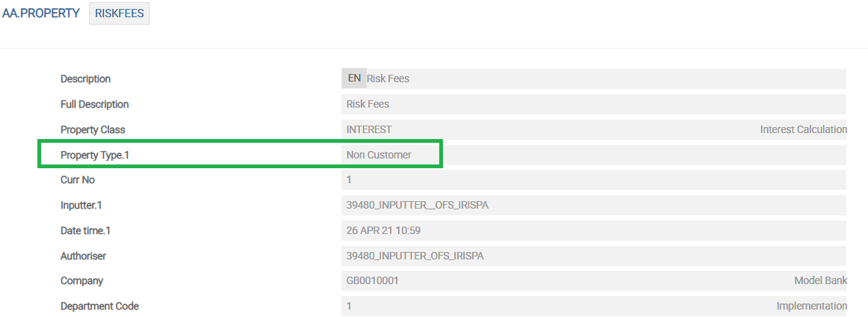Image resolution: width=868 pixels, height=317 pixels.
Task: Click the Property Type.1 label
Action: [100, 155]
